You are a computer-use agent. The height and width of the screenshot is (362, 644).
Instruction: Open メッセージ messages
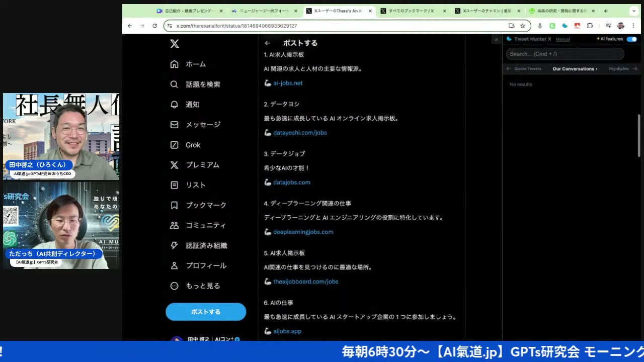point(195,125)
